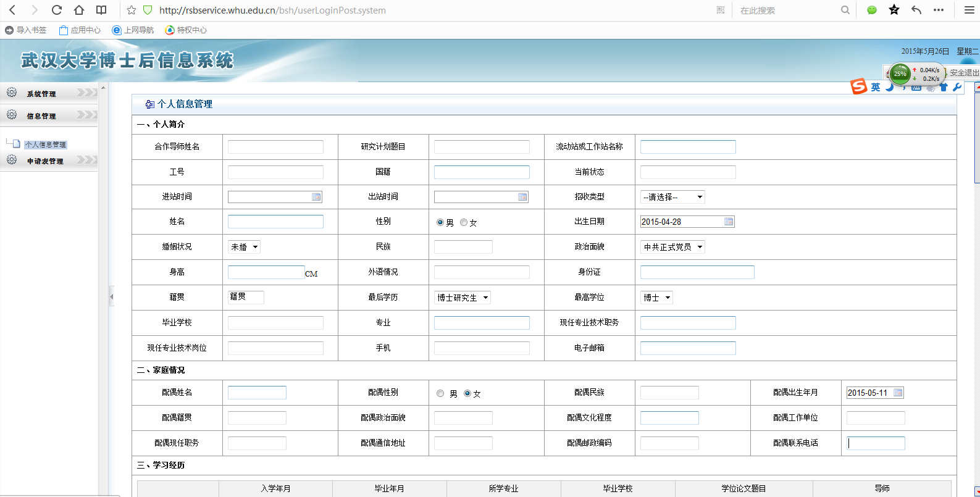Click the browser refresh icon
The image size is (980, 497).
click(x=57, y=10)
